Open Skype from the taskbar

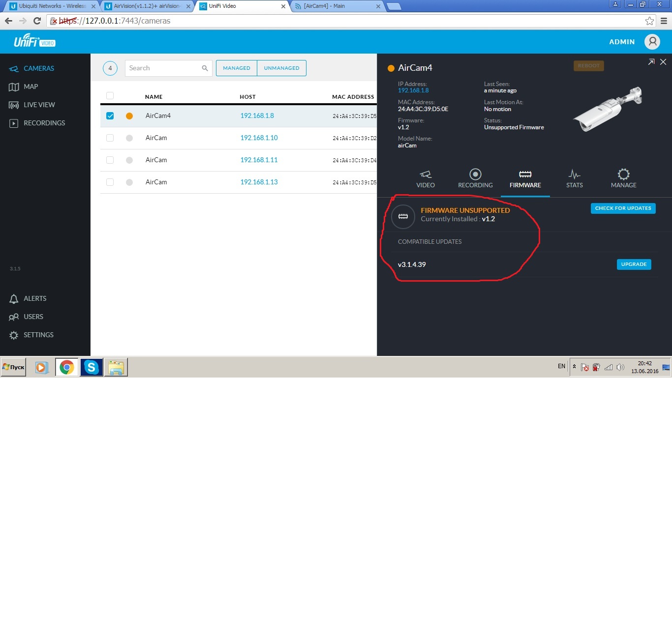92,367
